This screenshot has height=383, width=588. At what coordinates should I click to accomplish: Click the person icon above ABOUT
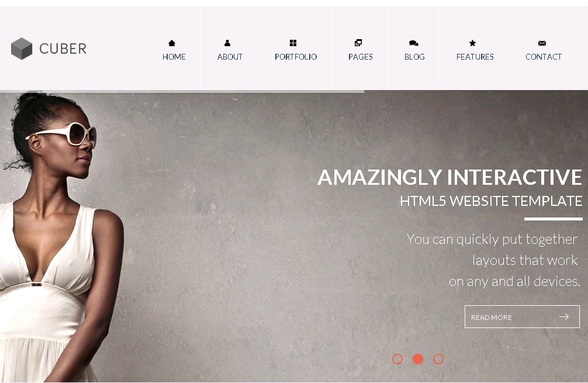click(227, 43)
